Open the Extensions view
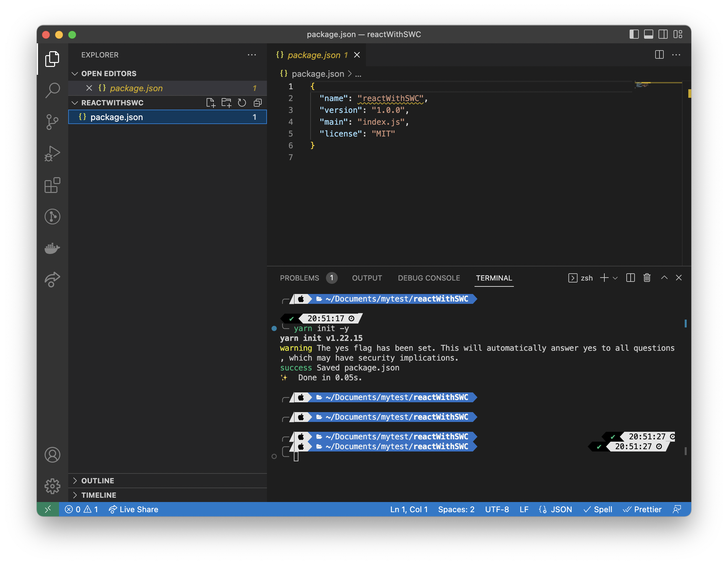728x565 pixels. pos(52,185)
